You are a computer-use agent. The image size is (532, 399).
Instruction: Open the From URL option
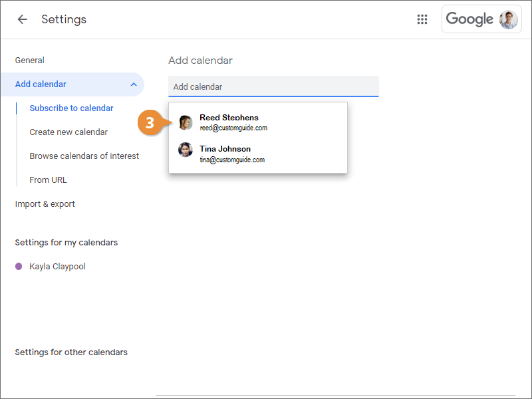point(48,180)
